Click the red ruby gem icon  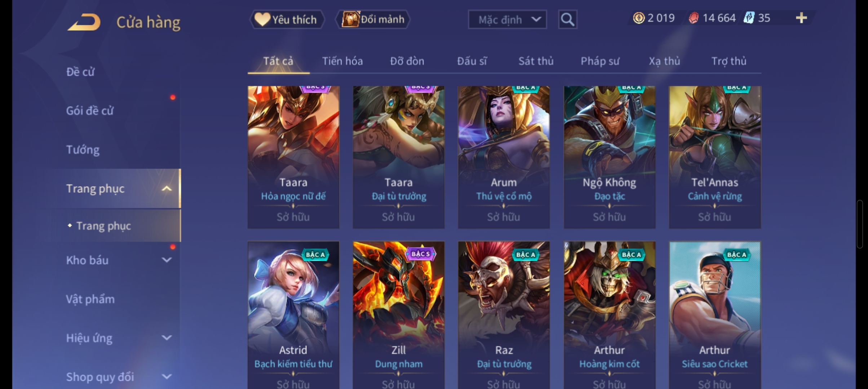694,18
